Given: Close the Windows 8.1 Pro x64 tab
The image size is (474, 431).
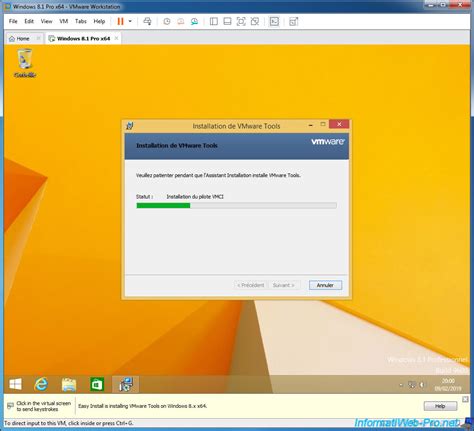Looking at the screenshot, I should 116,38.
